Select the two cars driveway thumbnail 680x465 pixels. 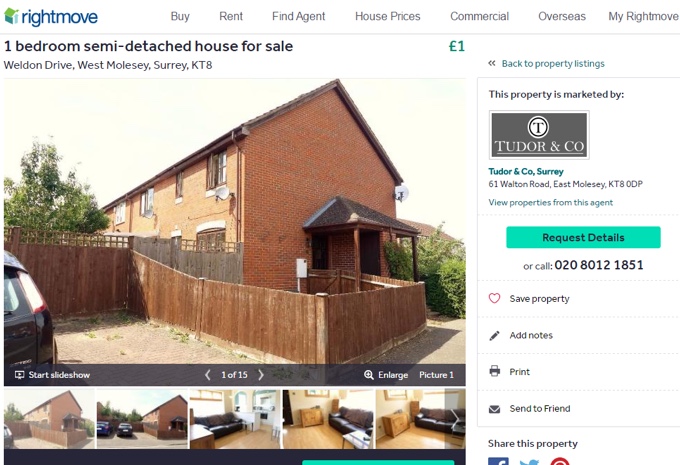(142, 419)
